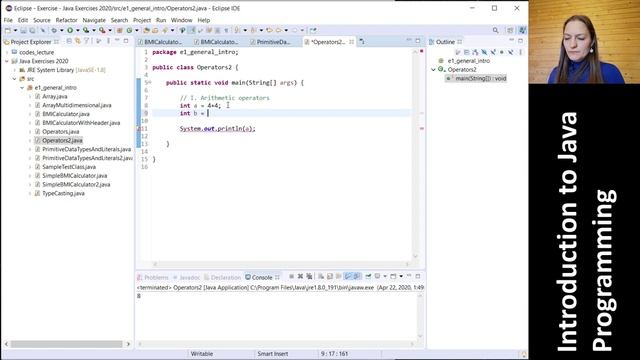Collapse the src folder

[15, 79]
